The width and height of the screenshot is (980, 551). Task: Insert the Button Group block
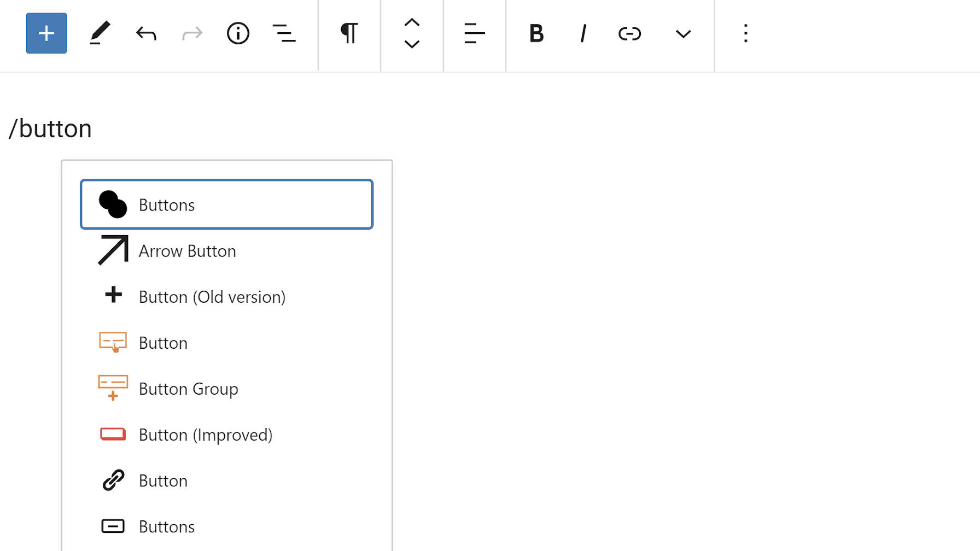(x=188, y=389)
